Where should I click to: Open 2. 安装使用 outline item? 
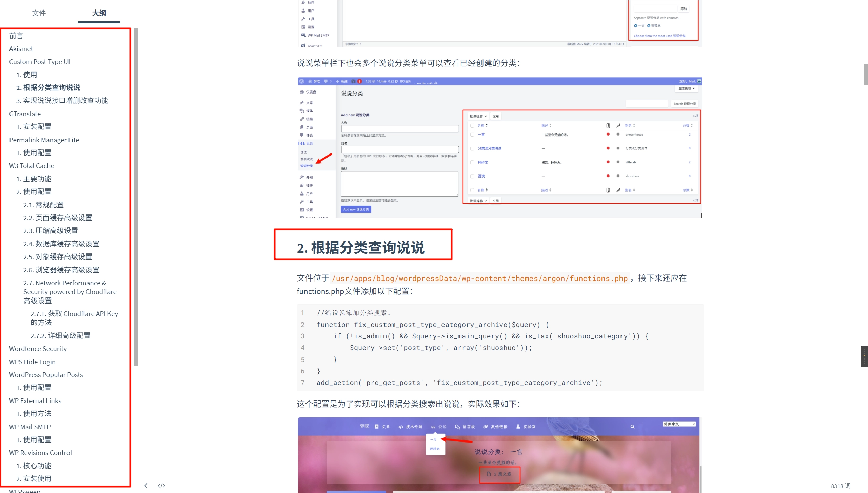coord(34,478)
